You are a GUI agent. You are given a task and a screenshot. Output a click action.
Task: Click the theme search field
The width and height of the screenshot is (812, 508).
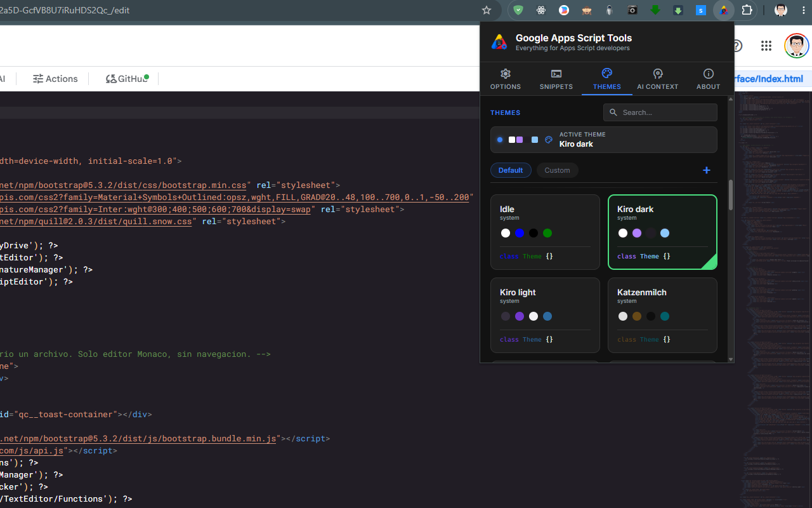pos(660,112)
